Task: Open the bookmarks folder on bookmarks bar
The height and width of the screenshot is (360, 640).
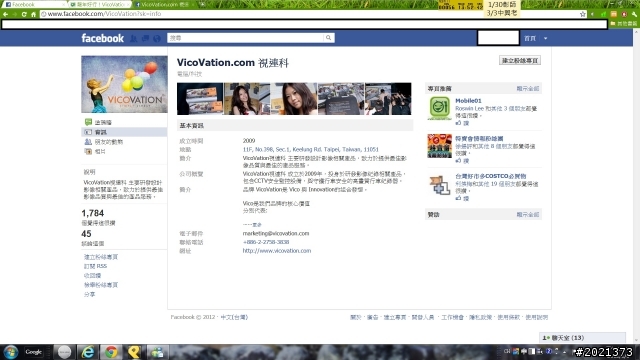Action: (624, 24)
